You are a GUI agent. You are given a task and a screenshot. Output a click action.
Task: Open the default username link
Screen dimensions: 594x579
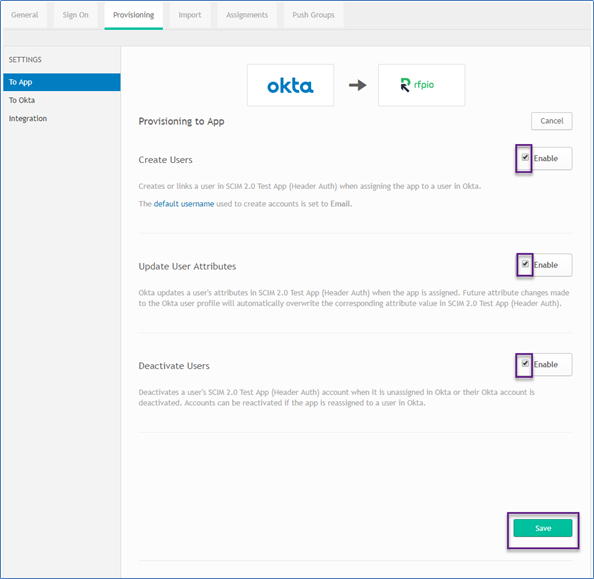coord(184,204)
